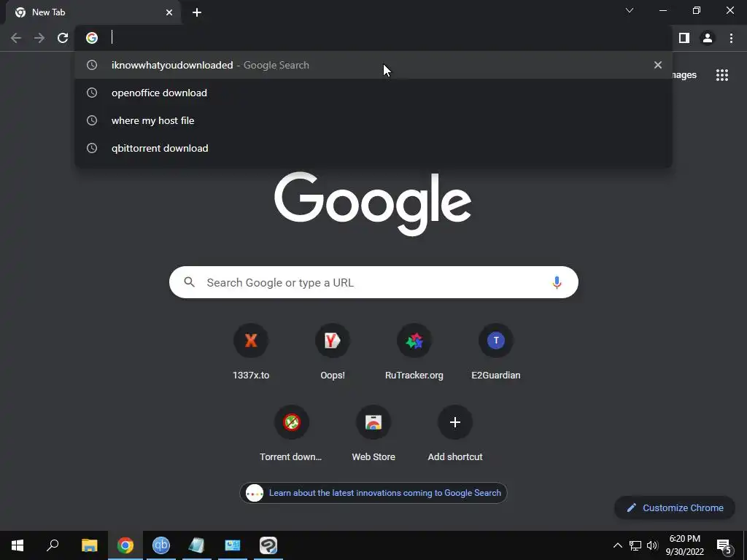Open the E2Guardian shortcut

click(x=496, y=351)
